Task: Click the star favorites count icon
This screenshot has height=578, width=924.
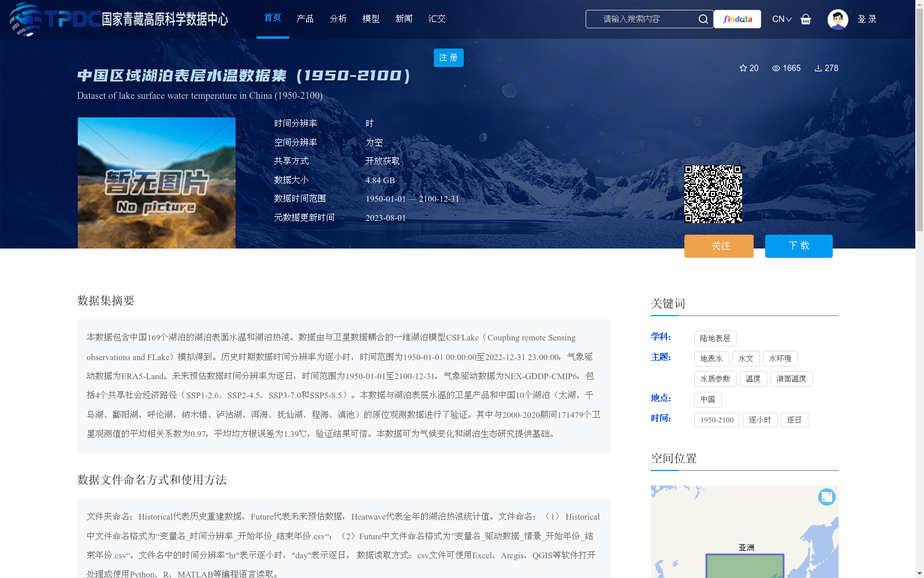Action: (x=743, y=68)
